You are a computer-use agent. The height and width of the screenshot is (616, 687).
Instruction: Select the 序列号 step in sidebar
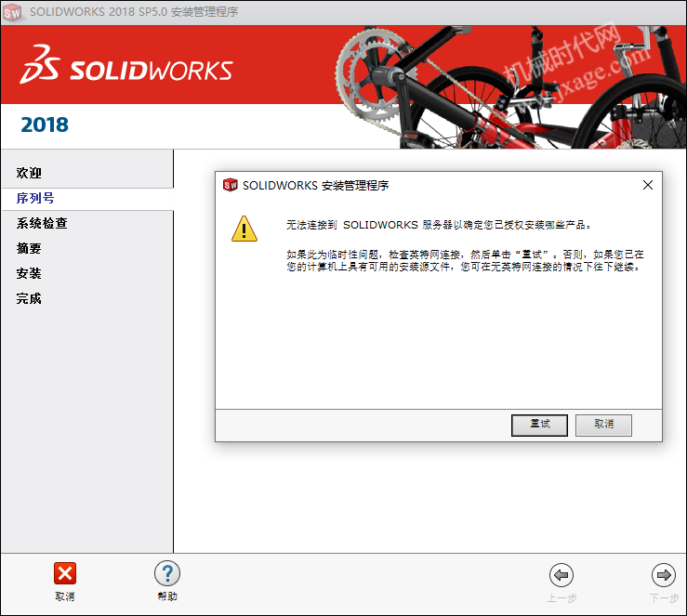coord(35,198)
